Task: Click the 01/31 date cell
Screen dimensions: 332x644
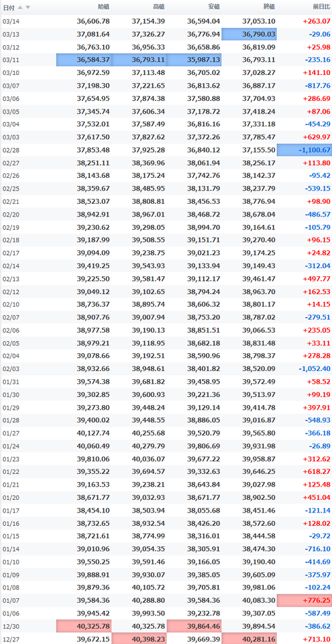Action: click(9, 382)
